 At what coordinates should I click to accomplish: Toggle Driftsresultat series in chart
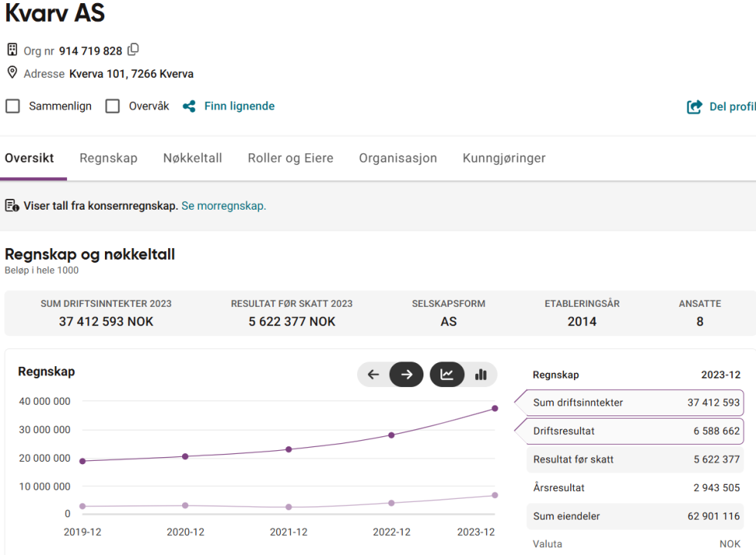629,431
